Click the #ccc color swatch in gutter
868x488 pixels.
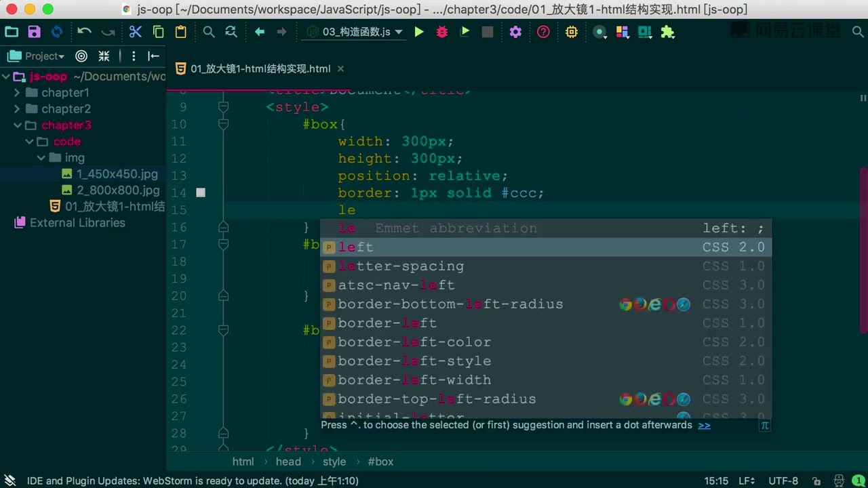[x=201, y=192]
